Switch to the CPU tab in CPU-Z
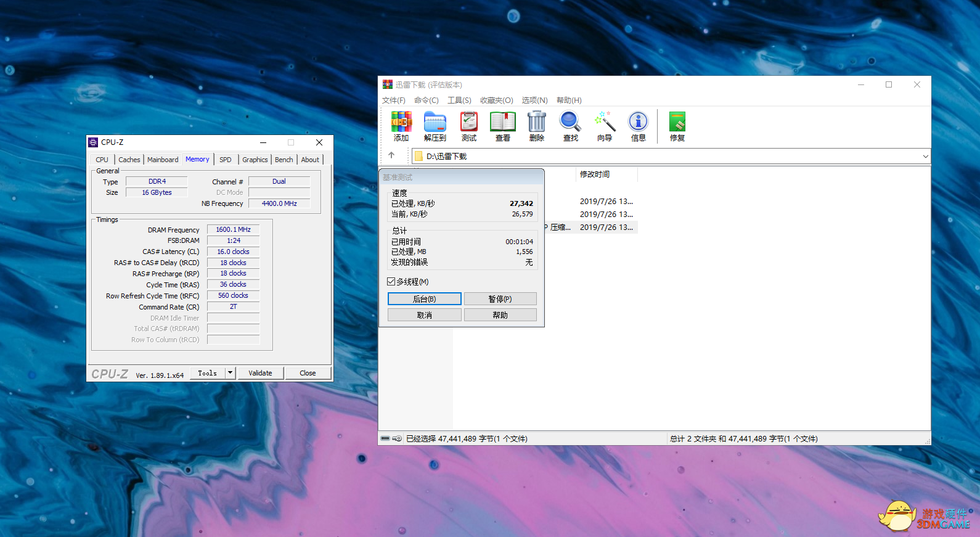Viewport: 980px width, 537px height. point(102,160)
